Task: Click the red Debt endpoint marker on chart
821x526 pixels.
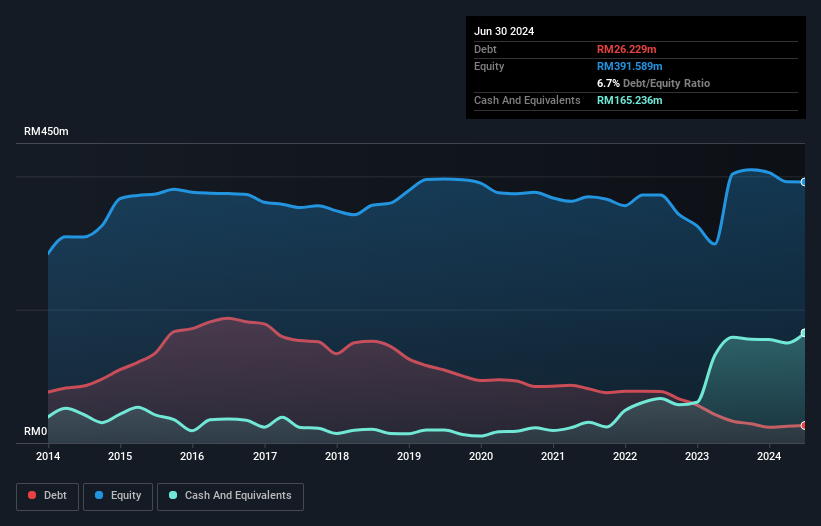Action: tap(804, 426)
